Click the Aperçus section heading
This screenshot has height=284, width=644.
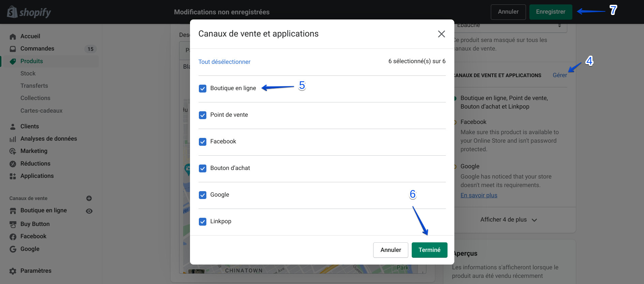(x=465, y=254)
